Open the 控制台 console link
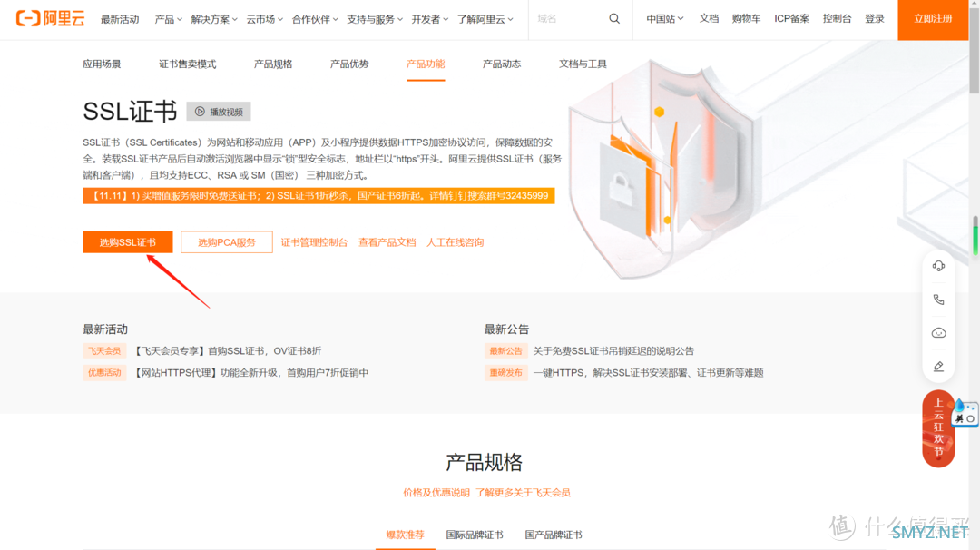Viewport: 980px width, 550px height. (837, 19)
